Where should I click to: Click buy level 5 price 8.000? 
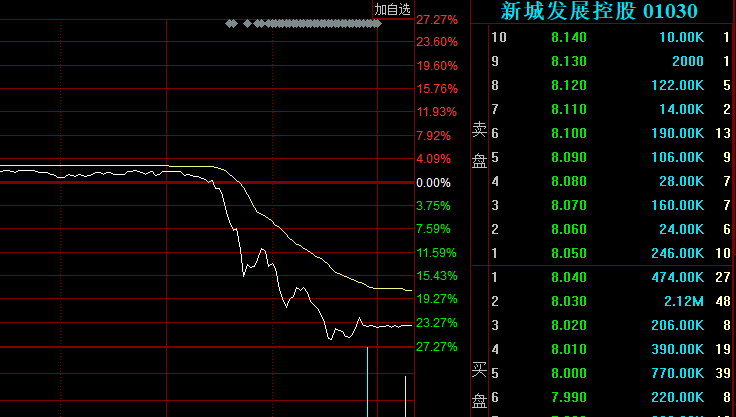click(x=568, y=373)
